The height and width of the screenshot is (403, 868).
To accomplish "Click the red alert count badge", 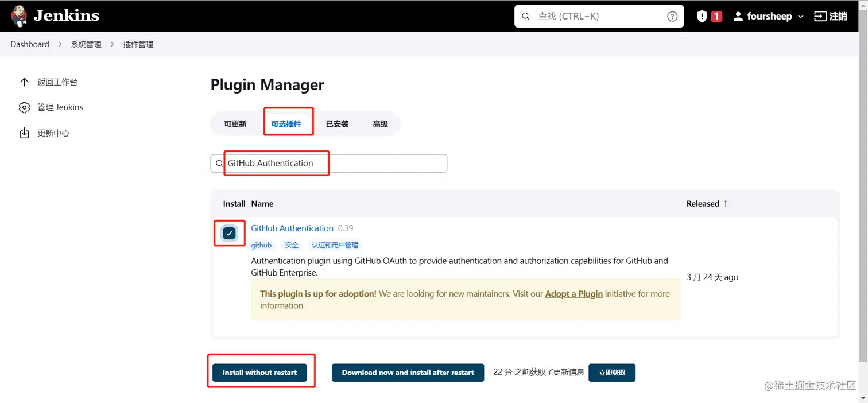I will tap(716, 16).
